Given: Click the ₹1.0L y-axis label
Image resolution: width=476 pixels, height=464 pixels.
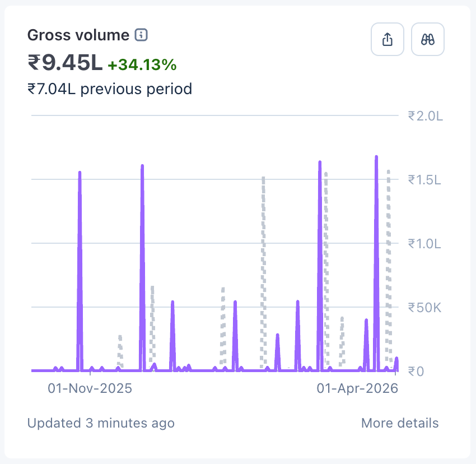Looking at the screenshot, I should [x=425, y=244].
